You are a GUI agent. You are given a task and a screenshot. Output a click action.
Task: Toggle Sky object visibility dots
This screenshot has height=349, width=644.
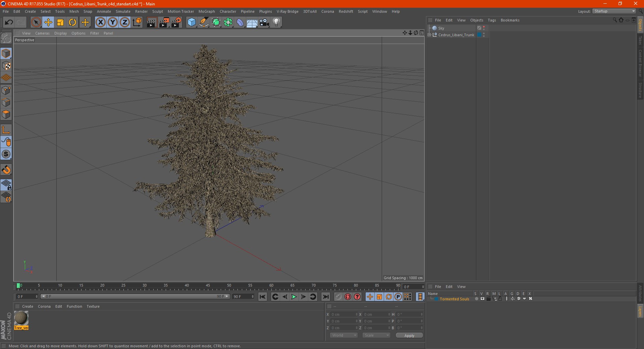click(484, 28)
